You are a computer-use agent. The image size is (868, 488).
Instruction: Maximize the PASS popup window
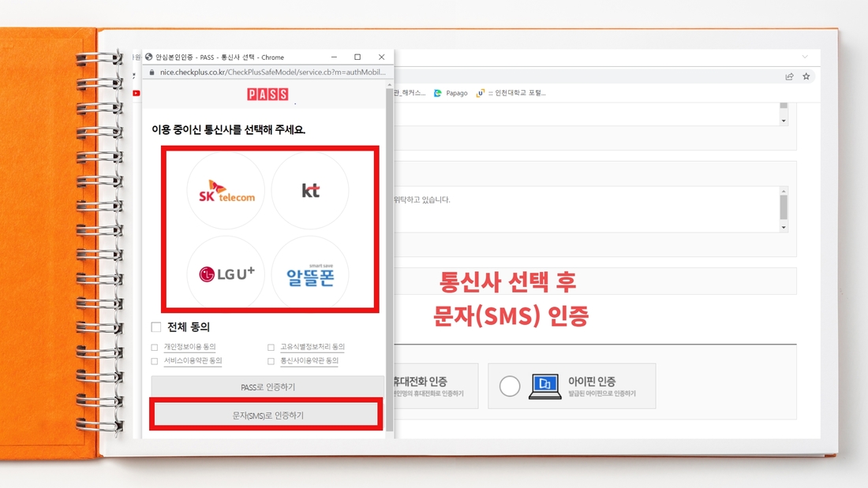[357, 57]
